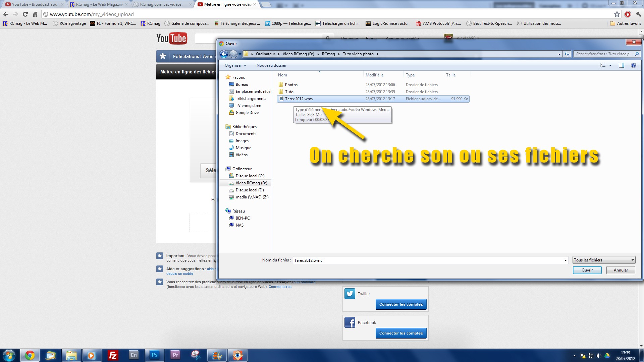Viewport: 644px width, 362px height.
Task: Open Emplacements récents in sidebar
Action: tap(253, 92)
